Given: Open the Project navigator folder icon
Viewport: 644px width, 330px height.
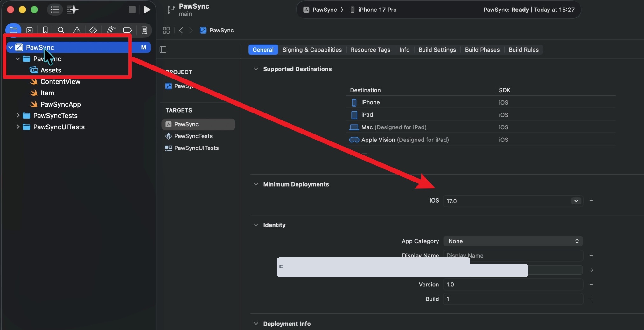Looking at the screenshot, I should [x=13, y=30].
